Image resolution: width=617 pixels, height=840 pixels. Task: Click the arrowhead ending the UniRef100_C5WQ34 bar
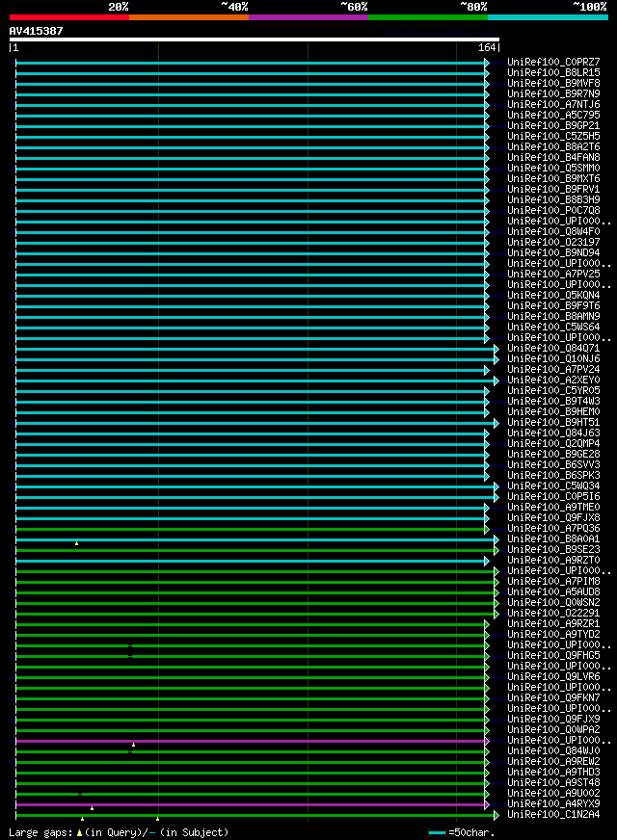click(x=496, y=487)
